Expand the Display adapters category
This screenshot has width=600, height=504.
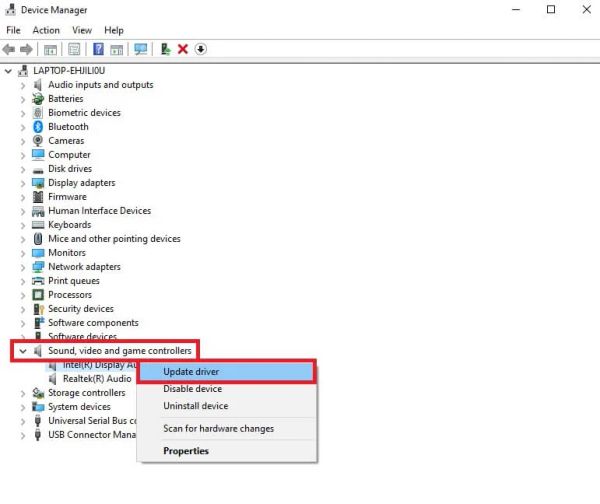[x=22, y=183]
